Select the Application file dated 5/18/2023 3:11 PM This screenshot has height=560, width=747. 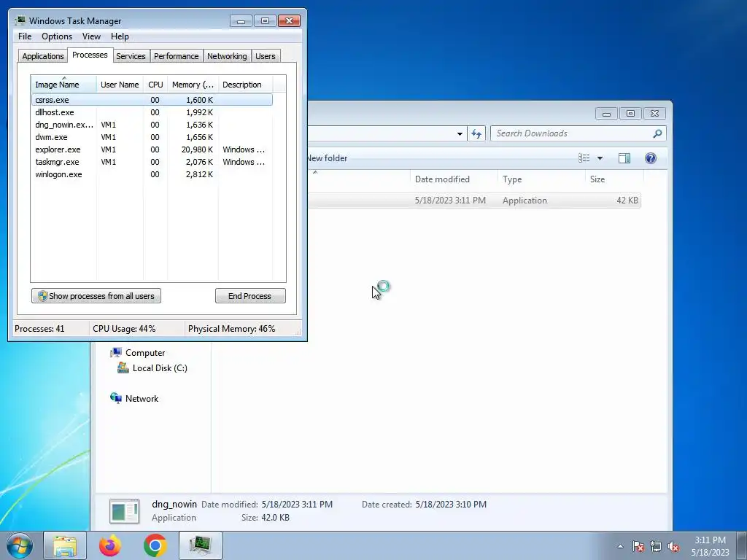pyautogui.click(x=474, y=201)
